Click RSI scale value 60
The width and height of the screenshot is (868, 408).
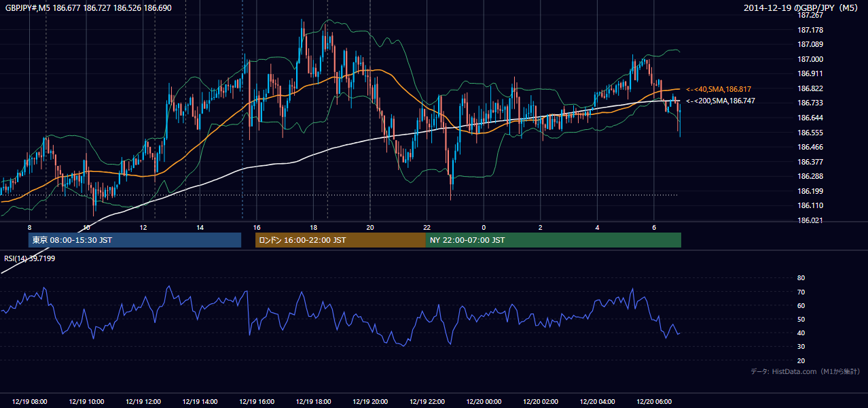(801, 305)
